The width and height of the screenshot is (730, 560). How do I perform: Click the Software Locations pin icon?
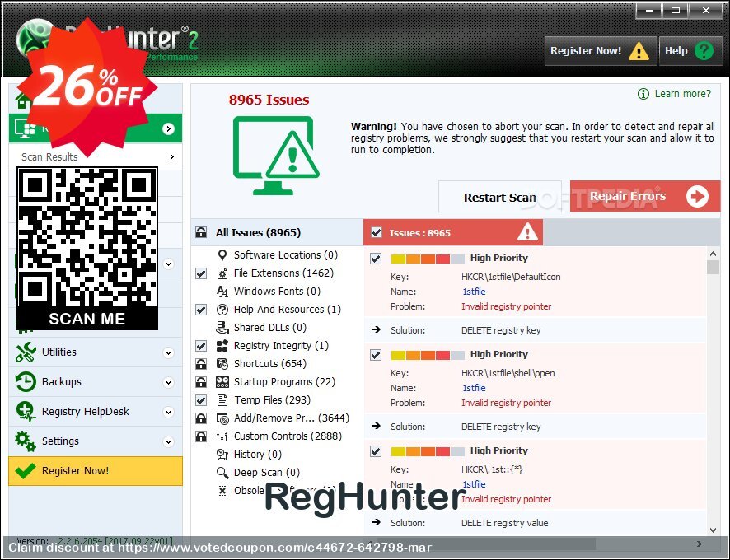(222, 255)
